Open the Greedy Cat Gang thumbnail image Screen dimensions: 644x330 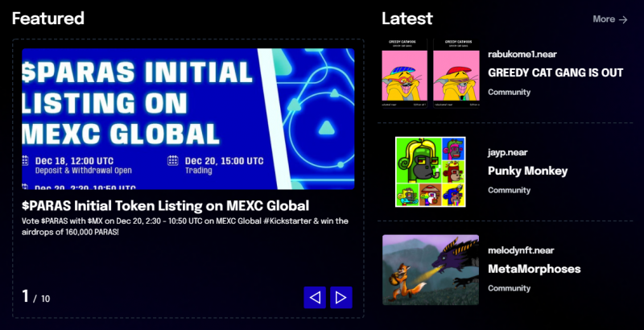coord(431,73)
